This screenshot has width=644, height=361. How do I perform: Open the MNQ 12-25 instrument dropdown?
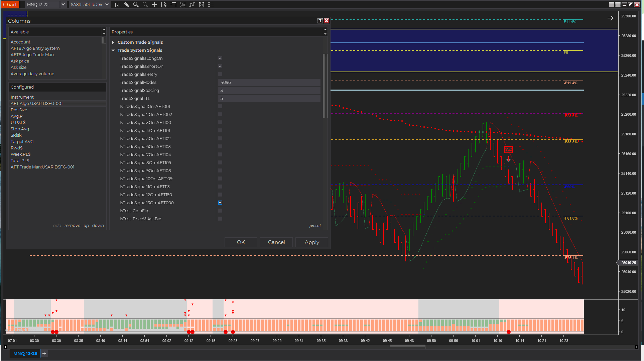[63, 4]
